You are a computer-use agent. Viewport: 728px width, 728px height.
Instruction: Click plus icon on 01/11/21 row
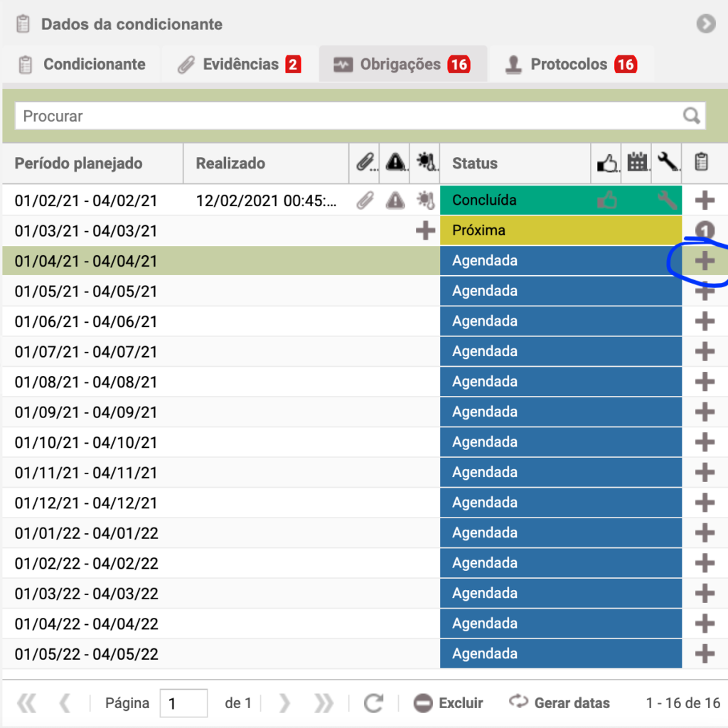(x=705, y=472)
